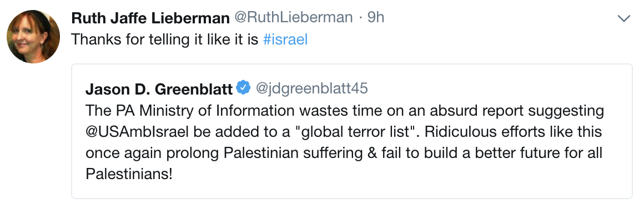Image resolution: width=644 pixels, height=208 pixels.
Task: Open the @jdgreenblatt45 handle
Action: point(312,88)
